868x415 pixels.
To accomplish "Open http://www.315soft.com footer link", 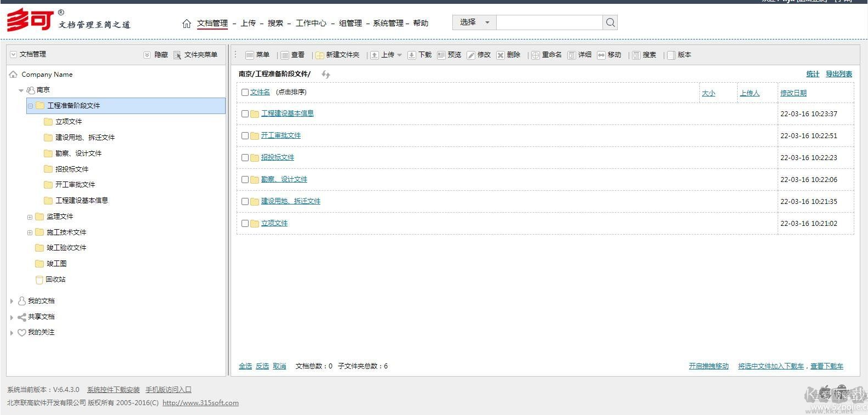I will pos(200,403).
